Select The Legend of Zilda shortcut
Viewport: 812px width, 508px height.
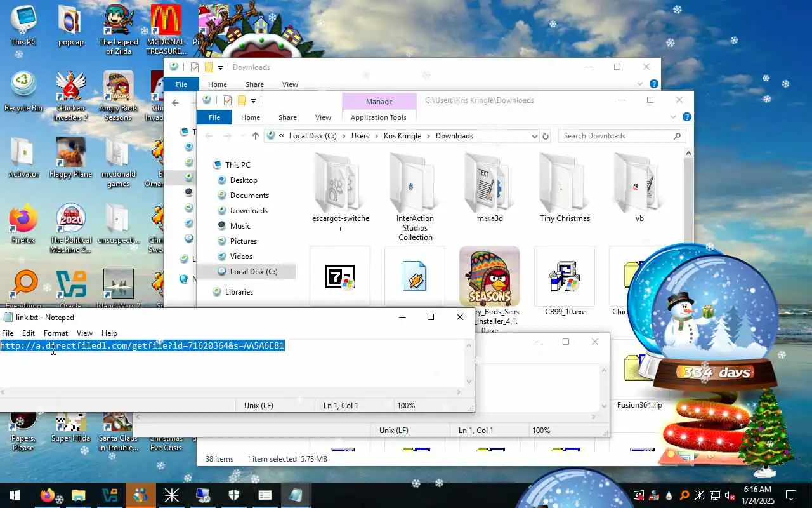[118, 30]
